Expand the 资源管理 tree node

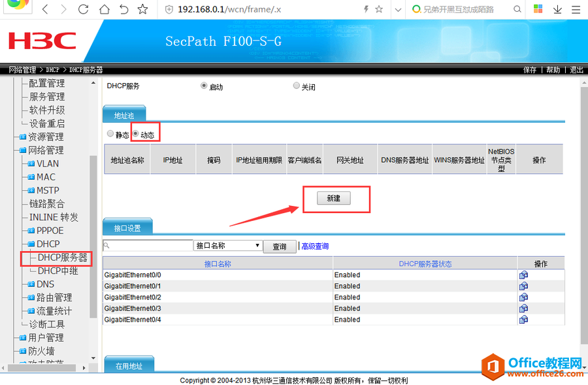(23, 137)
